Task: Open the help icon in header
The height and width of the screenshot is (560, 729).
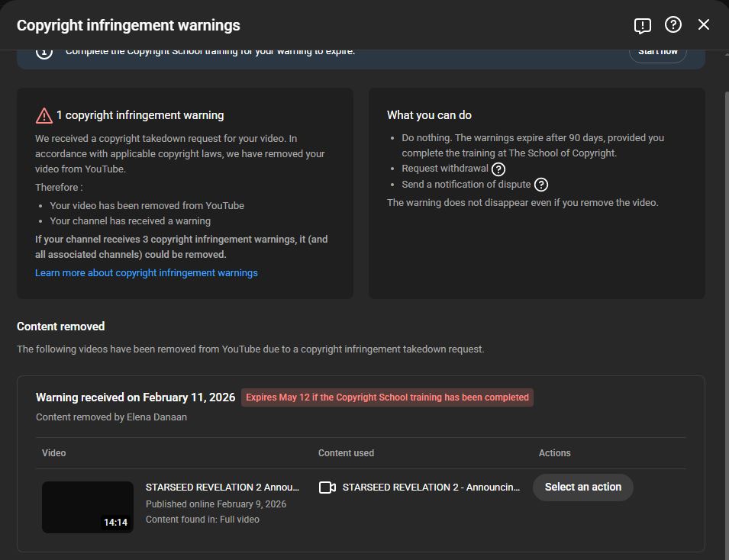Action: 673,24
